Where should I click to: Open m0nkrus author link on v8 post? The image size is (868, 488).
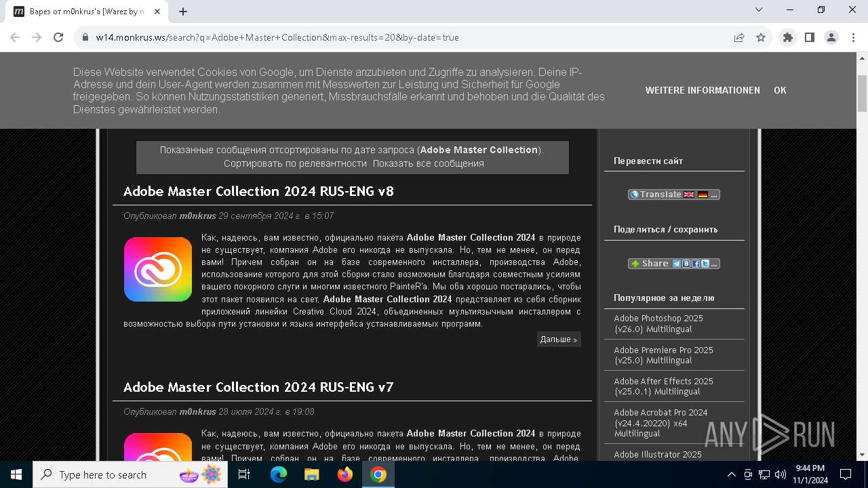click(x=197, y=216)
